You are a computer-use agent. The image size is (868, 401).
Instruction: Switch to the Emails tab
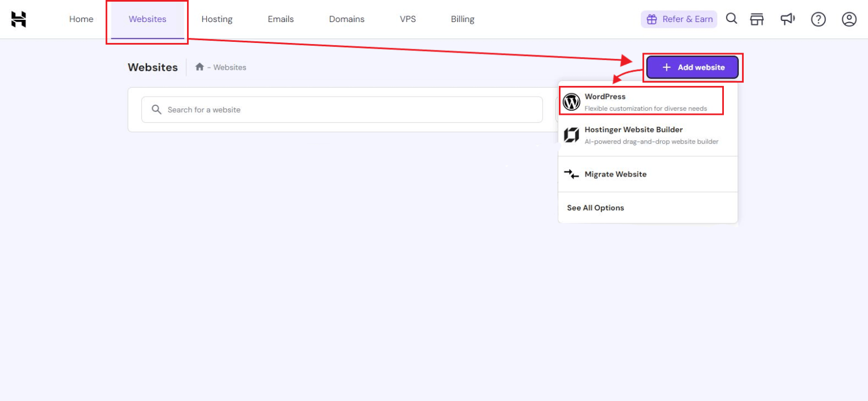(x=281, y=19)
